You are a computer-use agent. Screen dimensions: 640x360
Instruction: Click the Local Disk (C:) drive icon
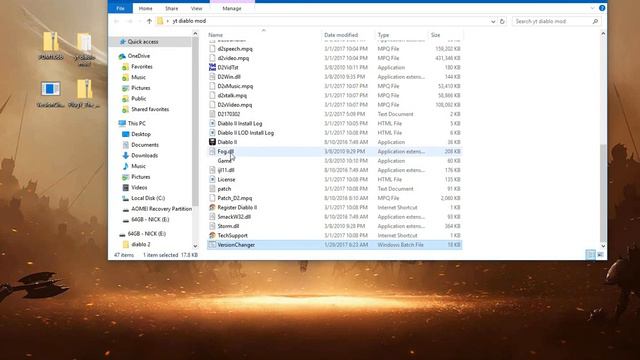126,198
